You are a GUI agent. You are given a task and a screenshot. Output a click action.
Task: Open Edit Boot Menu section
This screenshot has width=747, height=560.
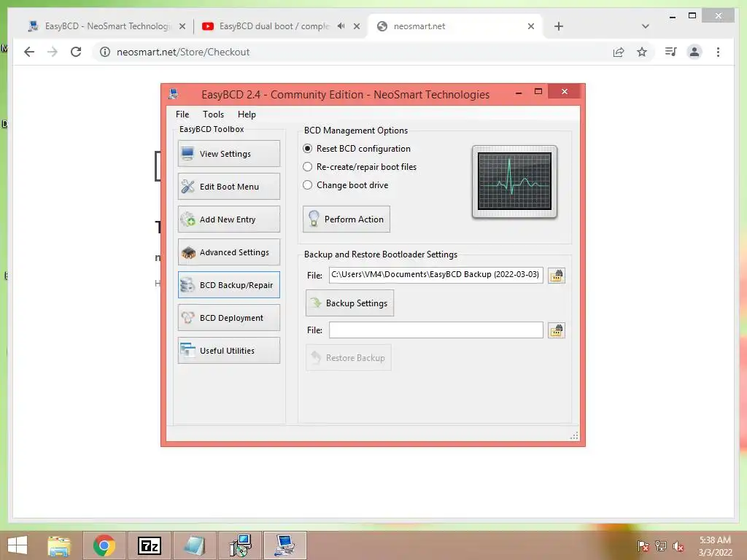coord(228,186)
